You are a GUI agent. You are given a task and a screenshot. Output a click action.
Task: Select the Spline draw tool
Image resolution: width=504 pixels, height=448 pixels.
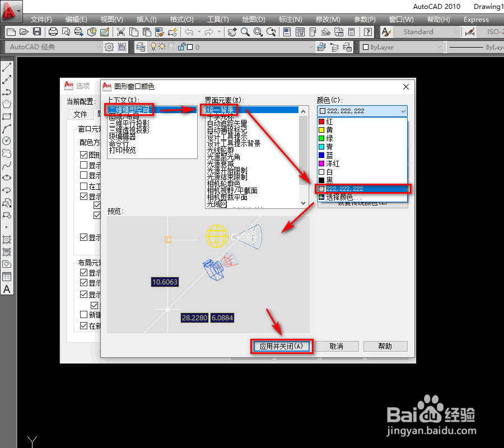pyautogui.click(x=7, y=166)
